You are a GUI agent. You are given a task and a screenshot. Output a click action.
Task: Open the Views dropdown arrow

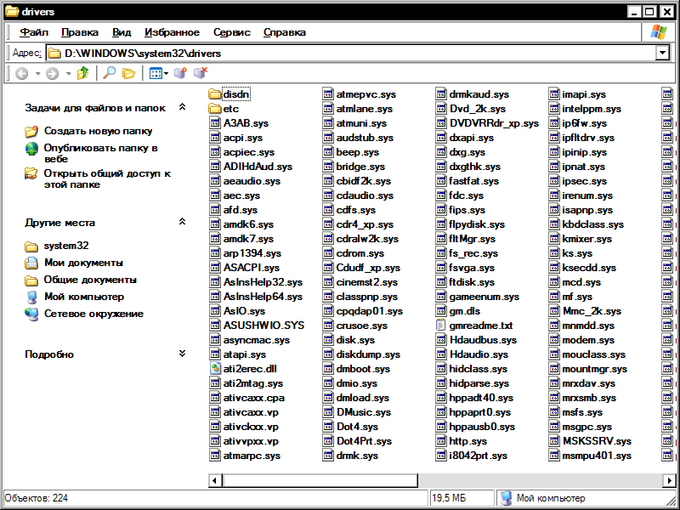(x=166, y=74)
